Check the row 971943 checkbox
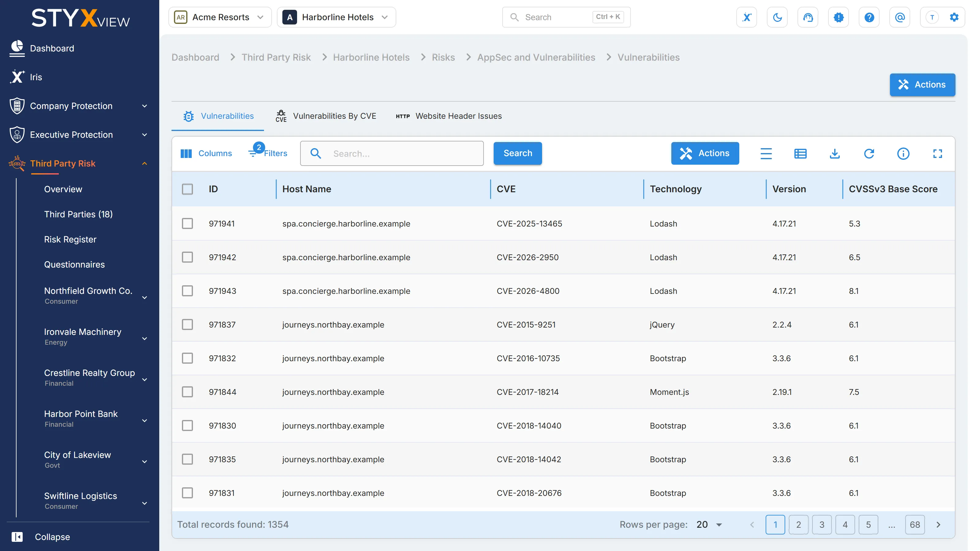This screenshot has width=980, height=551. [x=187, y=291]
